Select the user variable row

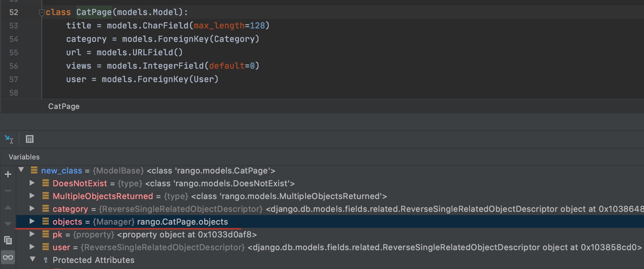pyautogui.click(x=61, y=247)
